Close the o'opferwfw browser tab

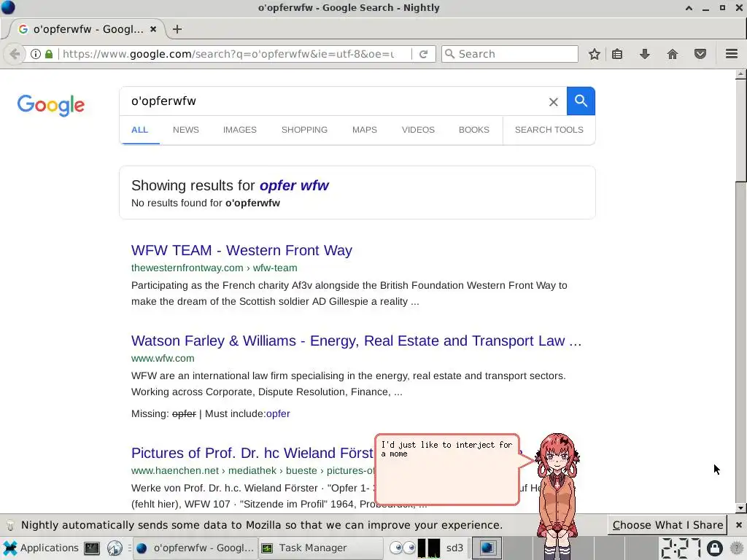(x=153, y=29)
